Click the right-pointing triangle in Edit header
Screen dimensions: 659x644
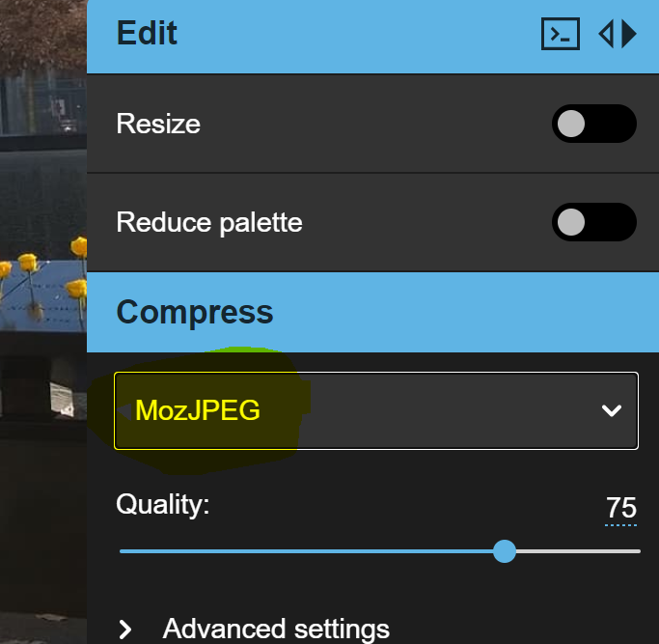[x=629, y=35]
